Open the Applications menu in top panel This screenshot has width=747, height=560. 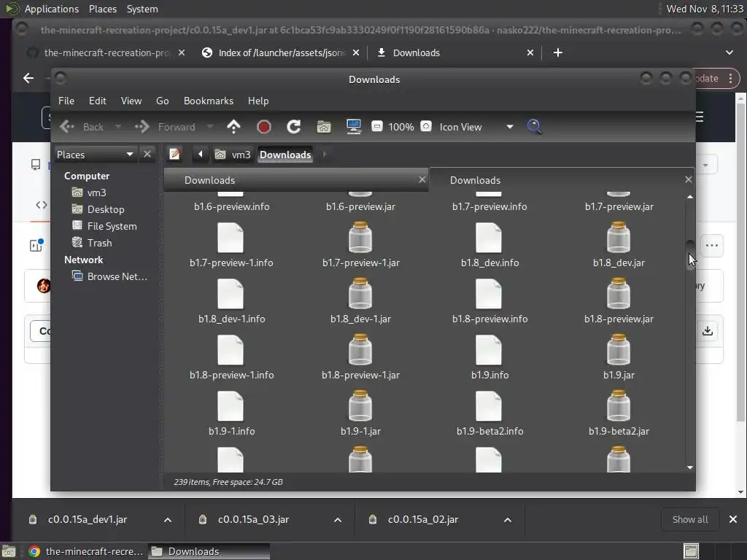51,9
